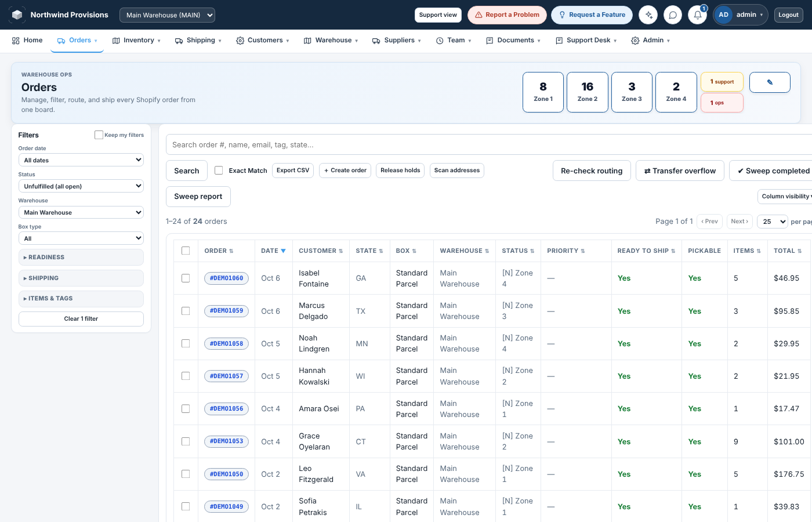Open order link #DEMO1058
This screenshot has width=812, height=522.
point(226,344)
